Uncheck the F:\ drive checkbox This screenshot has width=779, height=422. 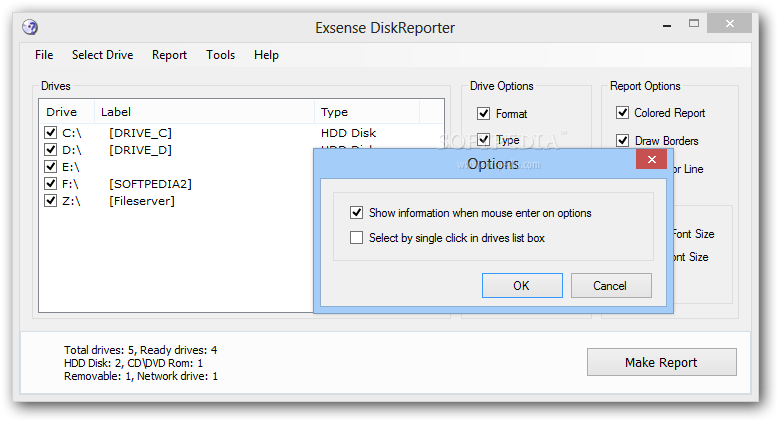[51, 183]
